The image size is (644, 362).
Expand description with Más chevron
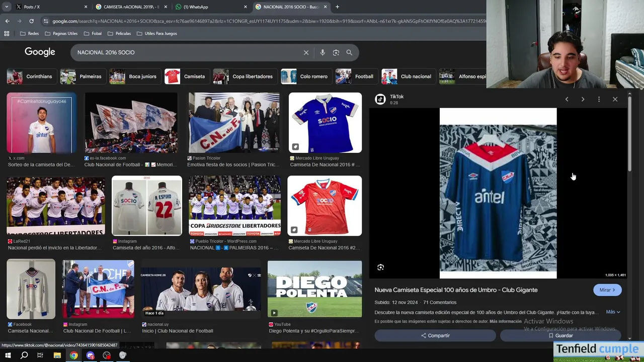(613, 312)
